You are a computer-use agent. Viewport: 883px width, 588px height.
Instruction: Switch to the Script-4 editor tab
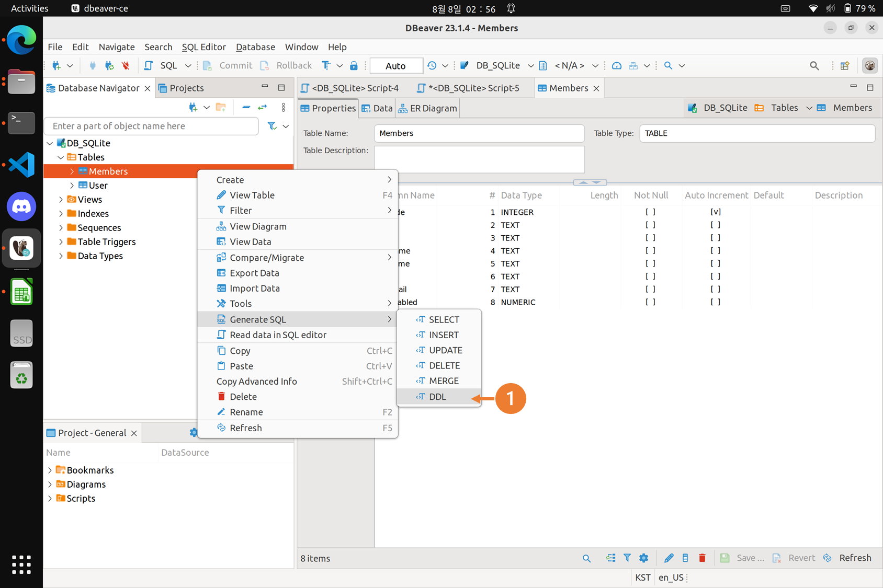tap(350, 88)
